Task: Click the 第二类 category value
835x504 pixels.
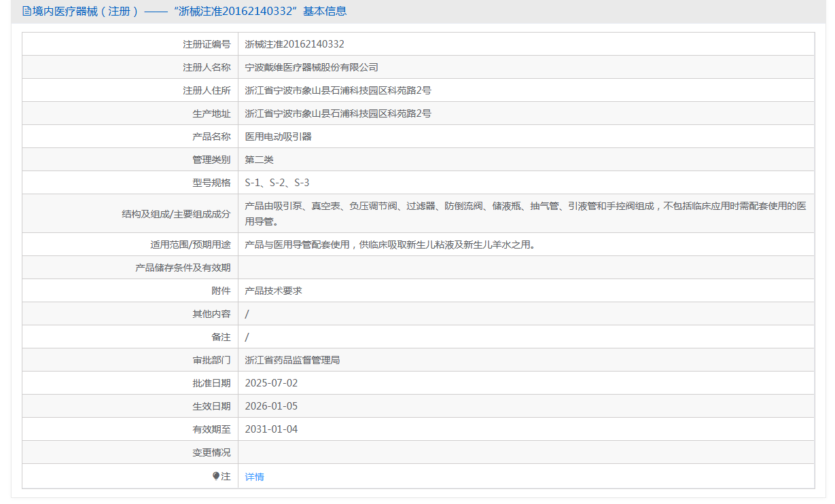Action: coord(260,160)
